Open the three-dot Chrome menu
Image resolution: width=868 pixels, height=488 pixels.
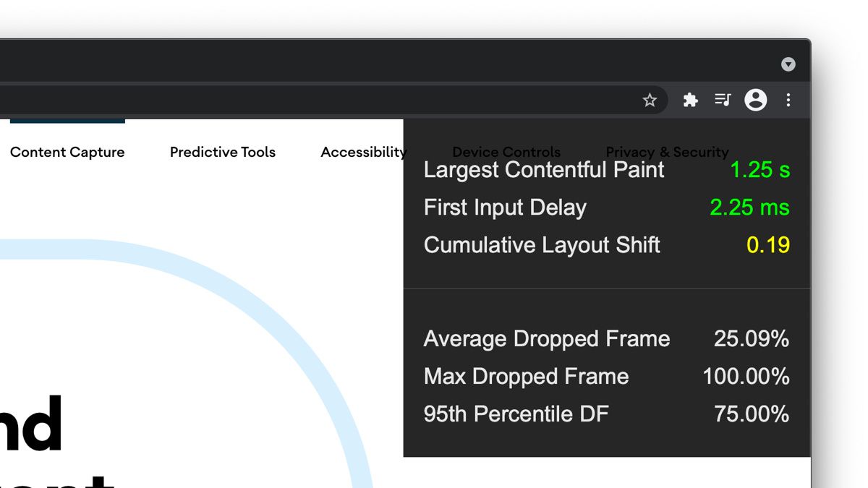788,100
